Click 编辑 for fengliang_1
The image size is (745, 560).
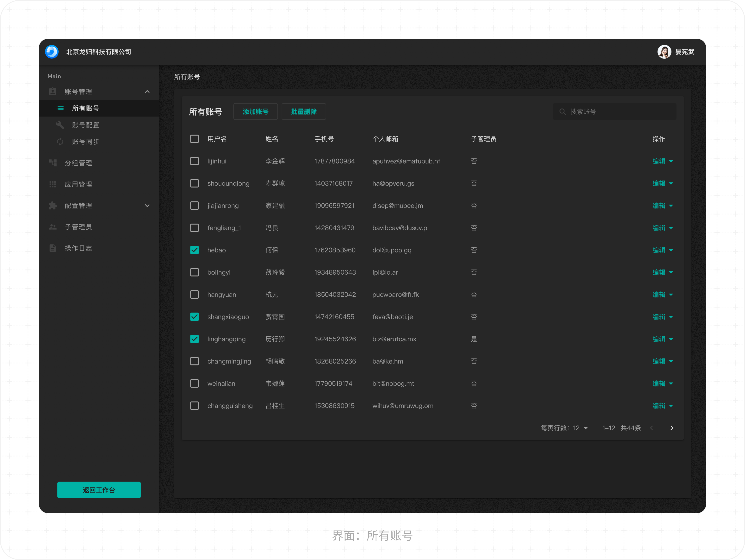point(659,228)
